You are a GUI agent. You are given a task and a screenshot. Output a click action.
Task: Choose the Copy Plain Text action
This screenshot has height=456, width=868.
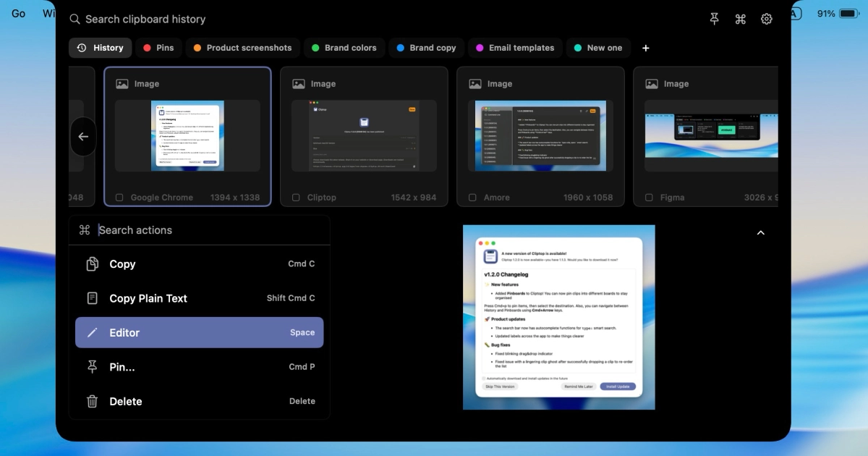[199, 298]
